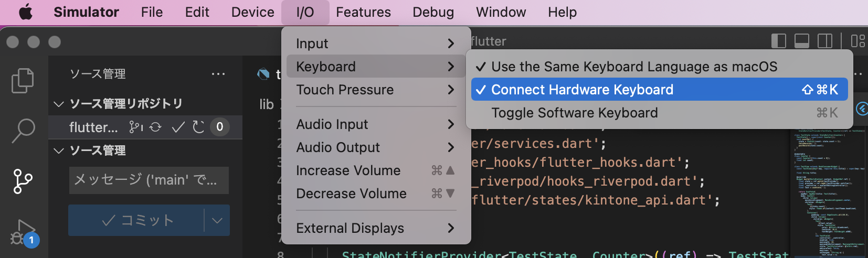Click the refresh icon in flutter repo row
Viewport: 868px width, 258px height.
pos(198,127)
